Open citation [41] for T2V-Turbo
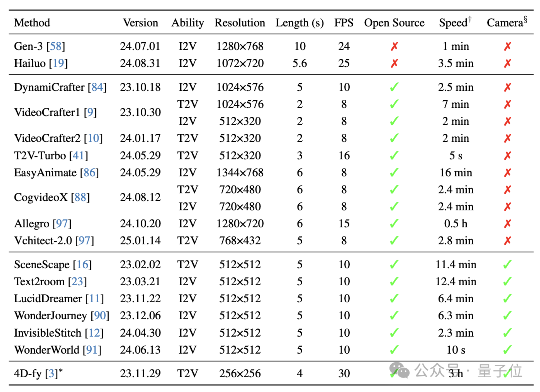The width and height of the screenshot is (540, 392). 79,155
